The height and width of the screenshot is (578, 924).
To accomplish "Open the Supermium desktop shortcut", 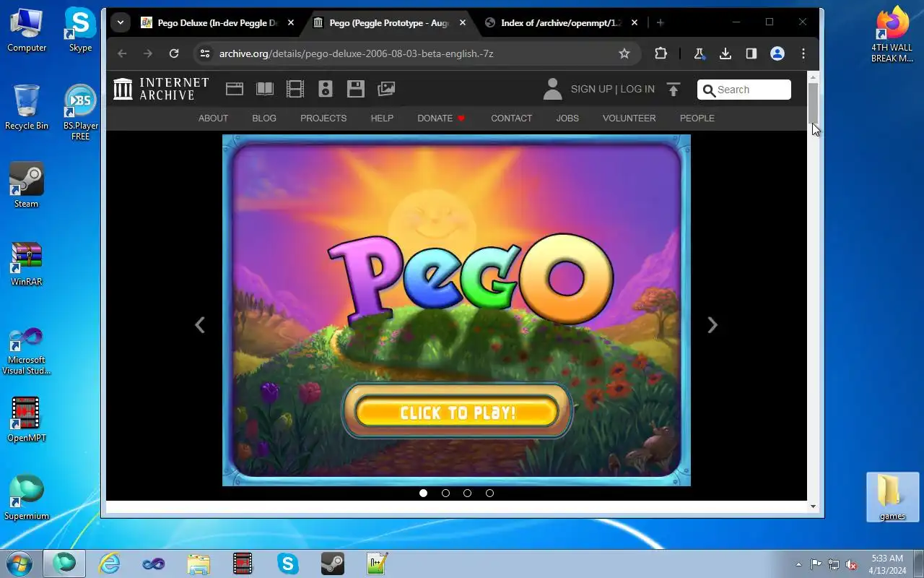I will click(x=26, y=497).
